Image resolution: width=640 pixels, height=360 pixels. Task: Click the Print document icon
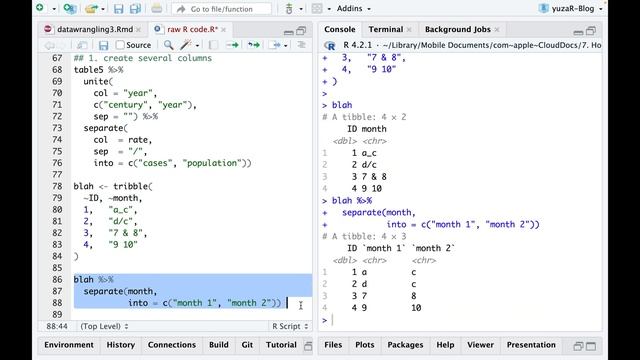coord(156,9)
